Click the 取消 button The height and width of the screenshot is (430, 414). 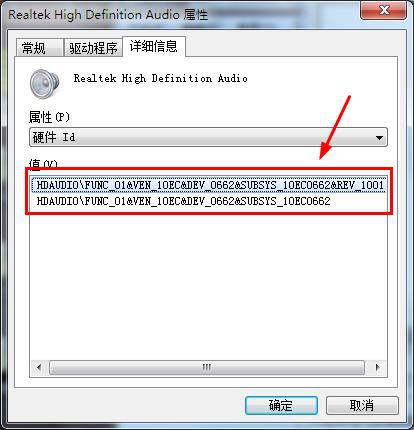(x=362, y=405)
